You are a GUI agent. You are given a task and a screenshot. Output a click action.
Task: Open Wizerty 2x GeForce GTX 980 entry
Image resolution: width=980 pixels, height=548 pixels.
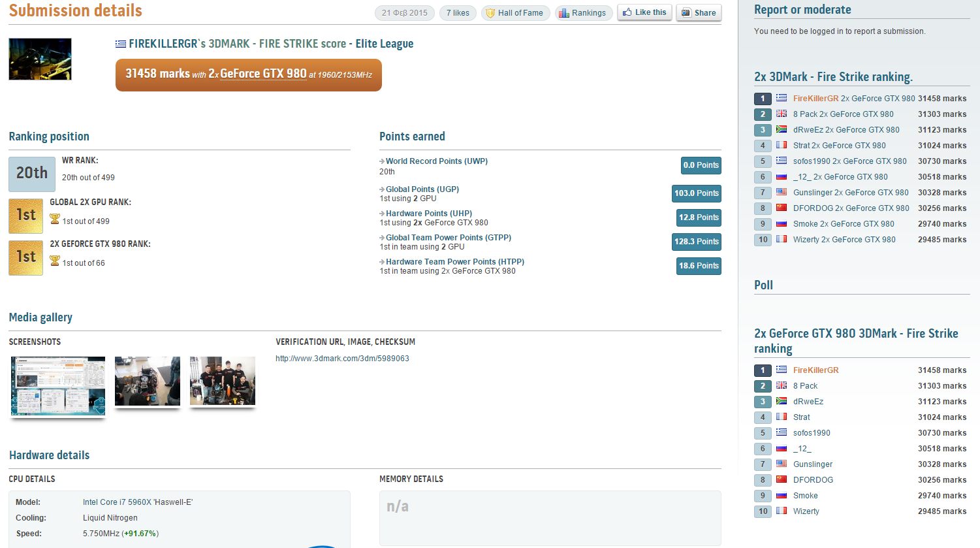[844, 240]
